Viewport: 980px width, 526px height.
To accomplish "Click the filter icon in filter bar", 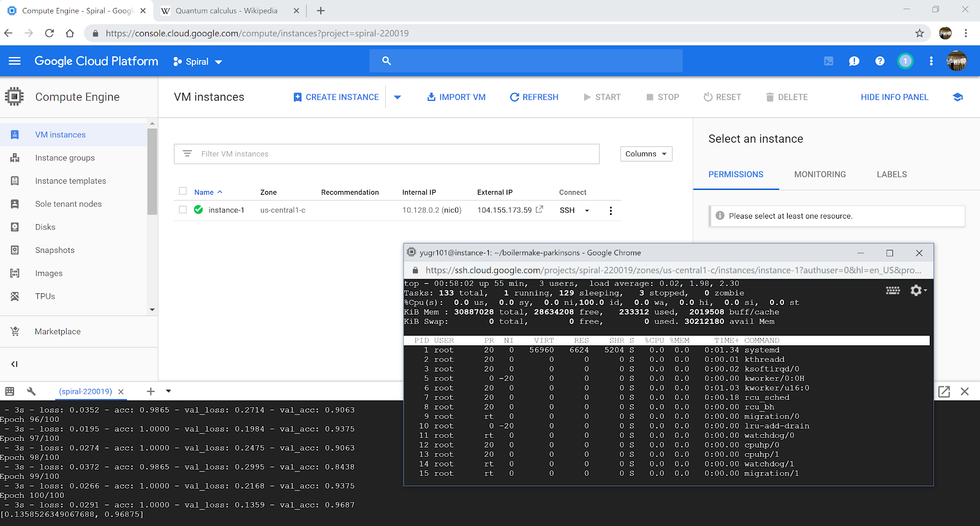I will point(187,154).
